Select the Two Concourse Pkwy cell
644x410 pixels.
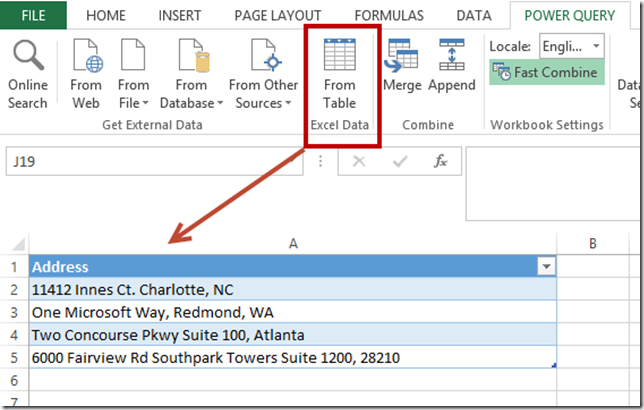tap(293, 335)
